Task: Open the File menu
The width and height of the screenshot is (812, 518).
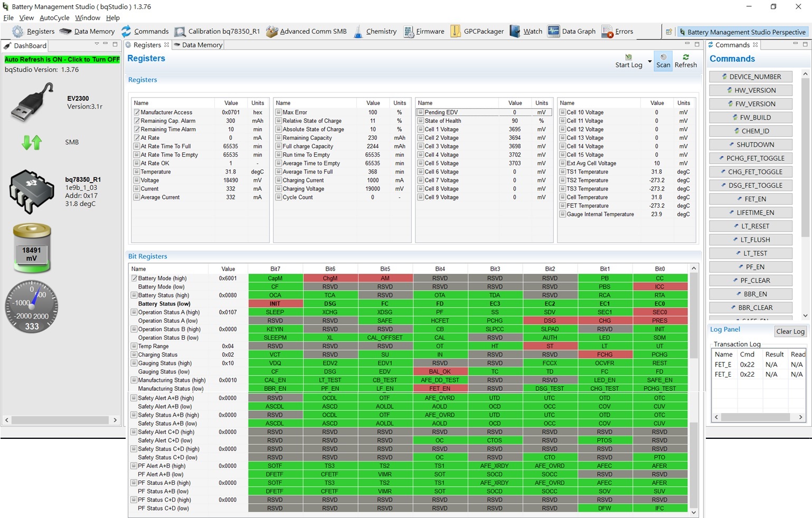Action: coord(8,18)
